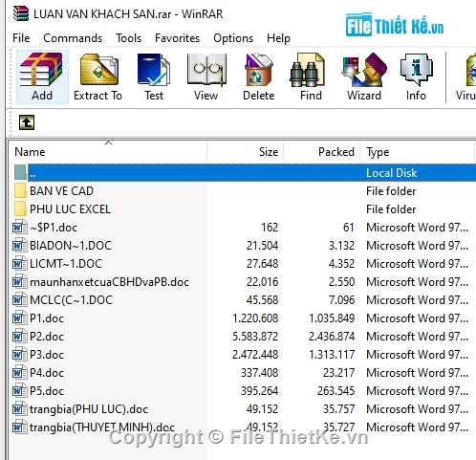Click Word icon beside P2.doc
This screenshot has width=476, height=460.
(20, 337)
